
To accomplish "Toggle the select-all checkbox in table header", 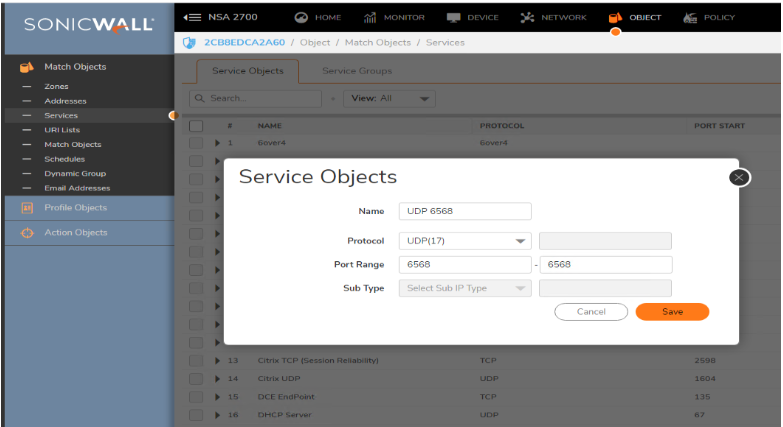I will click(x=197, y=126).
